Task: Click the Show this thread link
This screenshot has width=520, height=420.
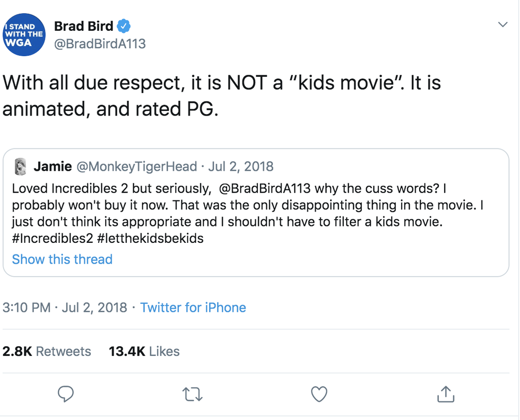Action: coord(62,259)
